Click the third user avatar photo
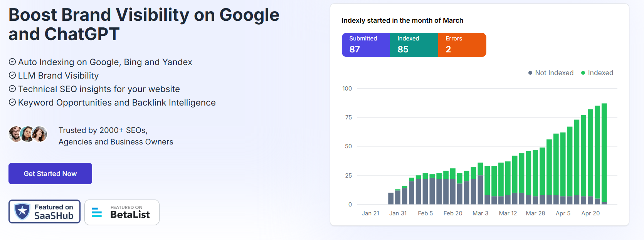This screenshot has height=240, width=644. 40,134
